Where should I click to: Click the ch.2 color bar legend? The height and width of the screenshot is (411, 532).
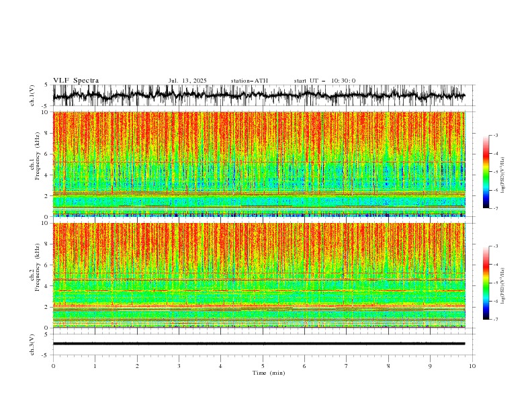tap(486, 283)
